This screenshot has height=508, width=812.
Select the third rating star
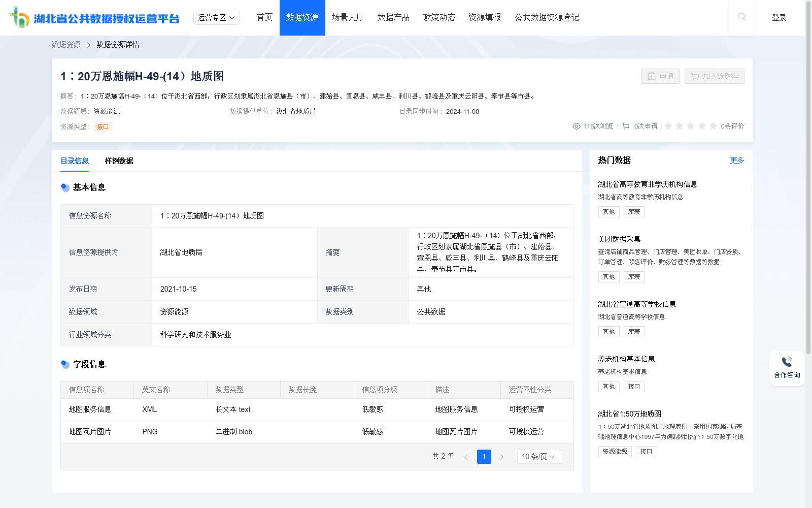click(691, 126)
